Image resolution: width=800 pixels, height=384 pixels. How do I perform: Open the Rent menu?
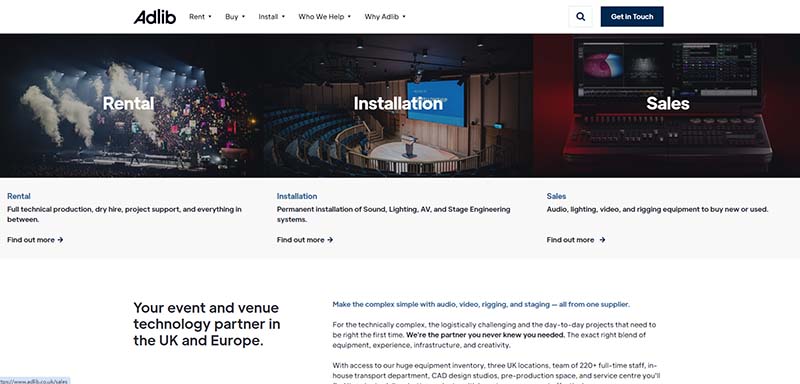tap(200, 17)
